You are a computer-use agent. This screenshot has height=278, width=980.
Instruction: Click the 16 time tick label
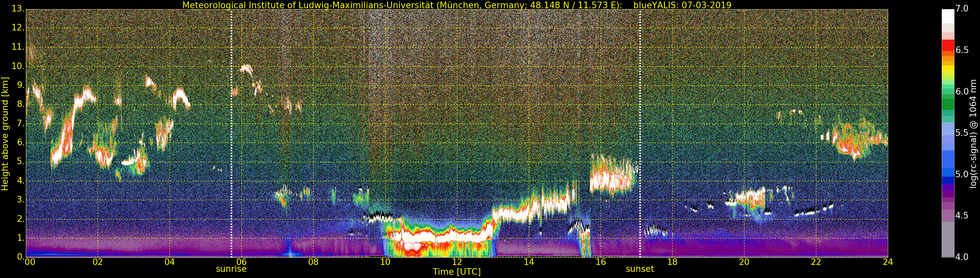601,262
